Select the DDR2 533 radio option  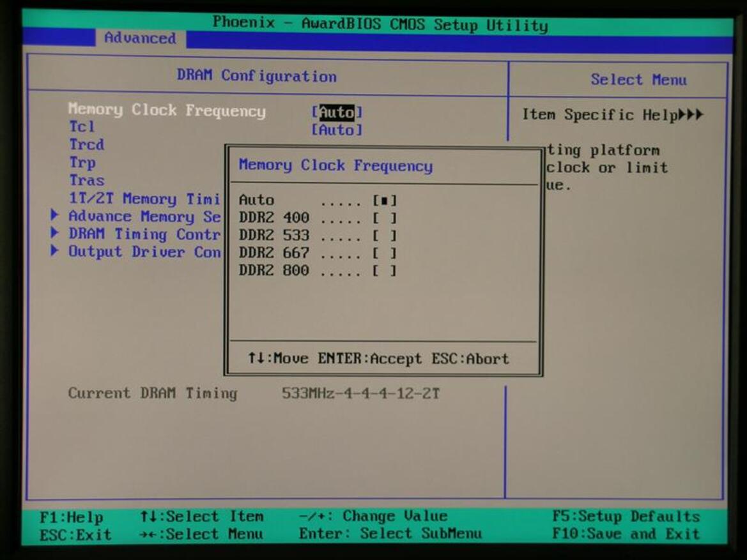tap(385, 236)
